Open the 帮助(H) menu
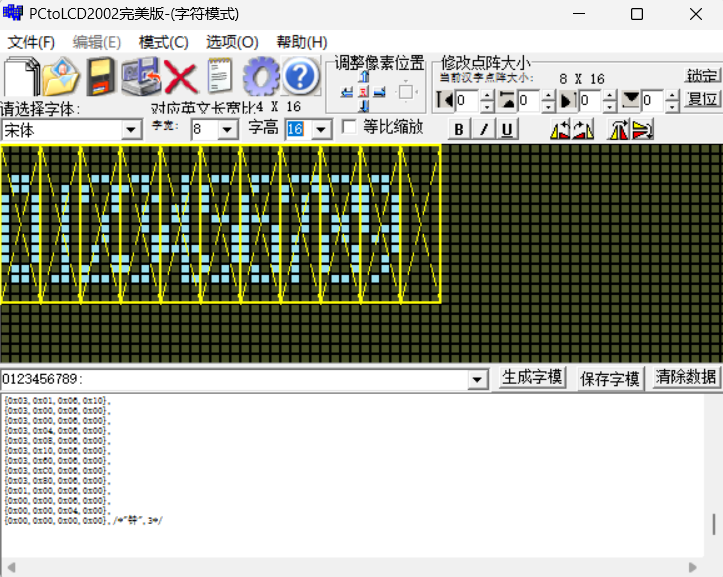The image size is (723, 577). tap(302, 42)
